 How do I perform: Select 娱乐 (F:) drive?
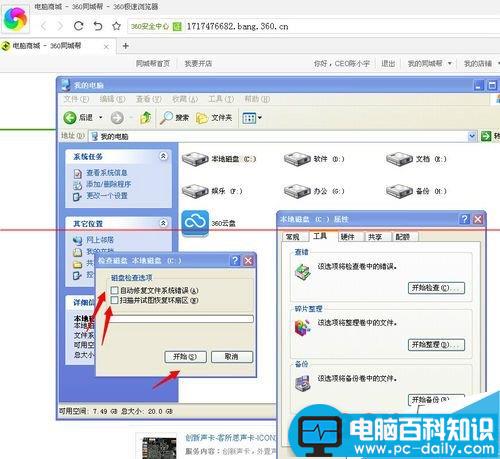point(212,191)
